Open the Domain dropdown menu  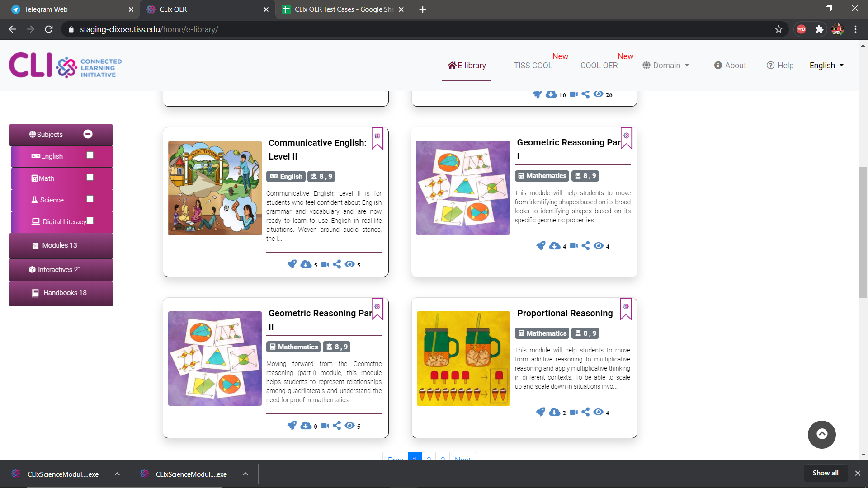tap(666, 66)
